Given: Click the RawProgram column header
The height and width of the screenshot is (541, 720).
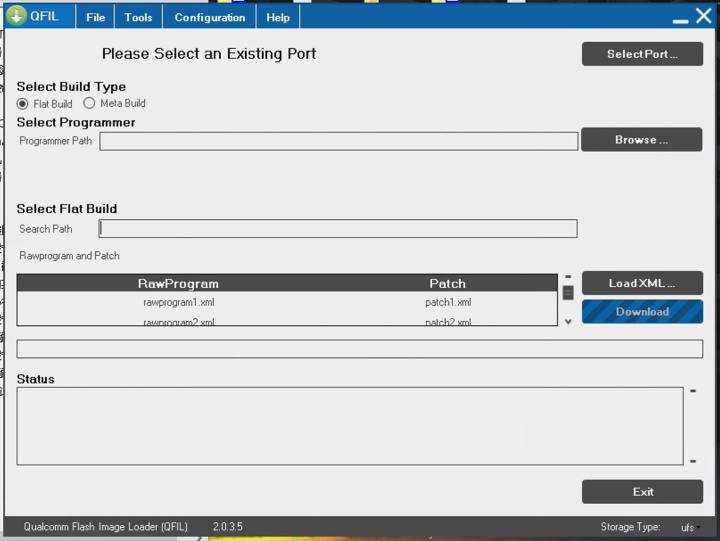Looking at the screenshot, I should (178, 283).
